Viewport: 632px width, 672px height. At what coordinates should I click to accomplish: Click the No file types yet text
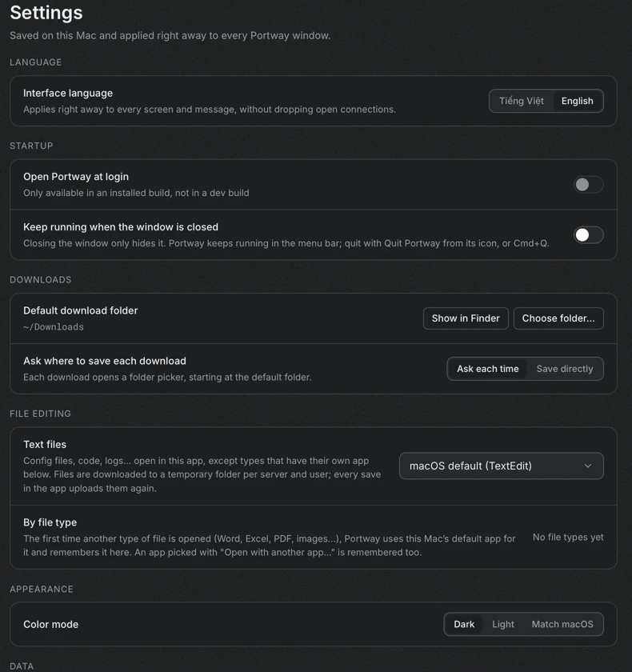coord(568,537)
